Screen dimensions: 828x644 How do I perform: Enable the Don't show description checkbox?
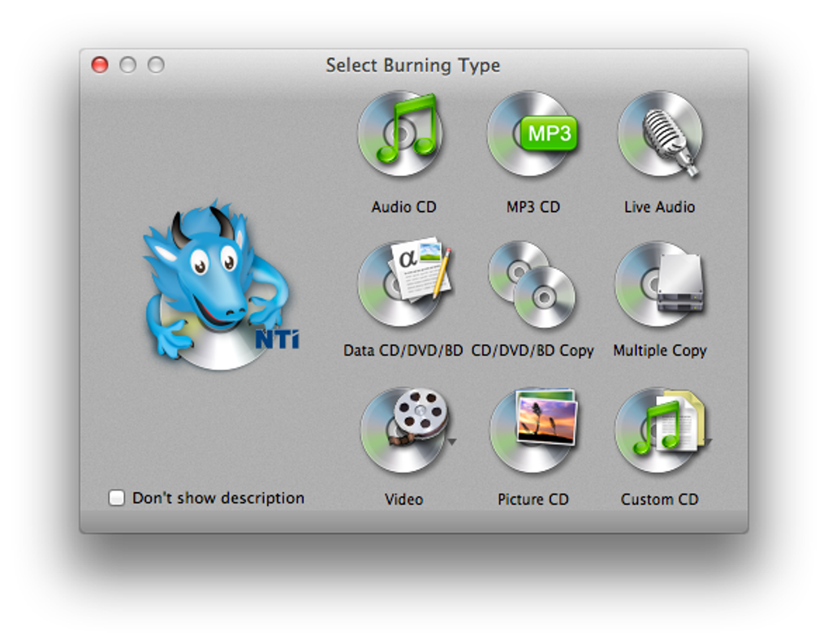[116, 498]
